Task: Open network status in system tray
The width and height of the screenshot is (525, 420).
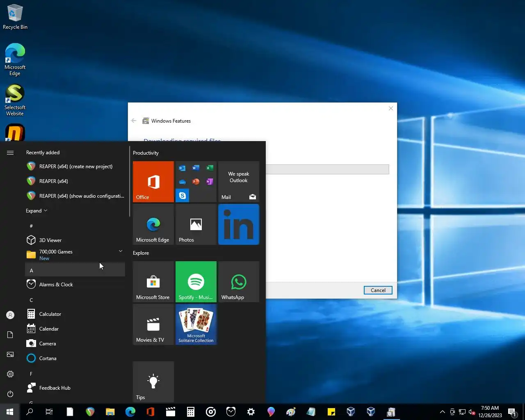Action: (462, 412)
